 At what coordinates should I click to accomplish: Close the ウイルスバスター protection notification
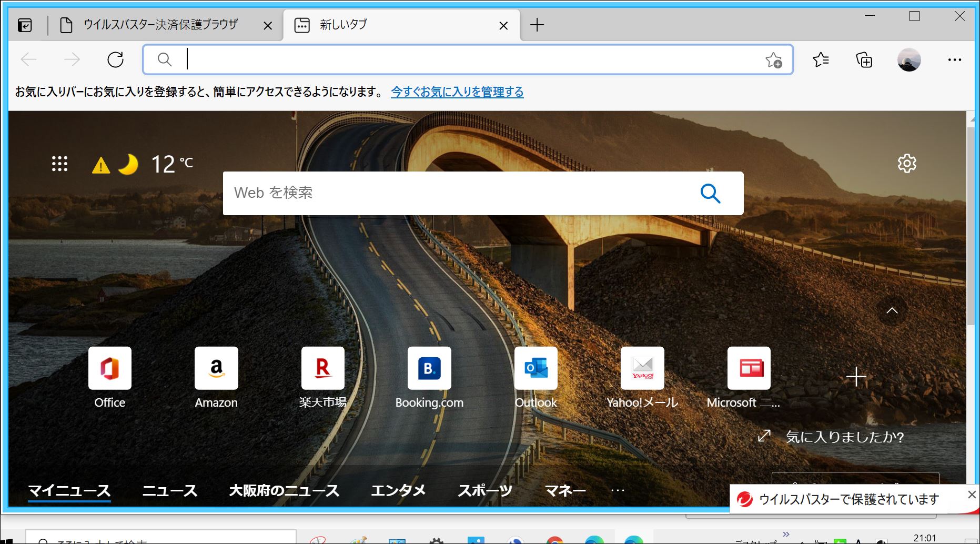click(972, 495)
